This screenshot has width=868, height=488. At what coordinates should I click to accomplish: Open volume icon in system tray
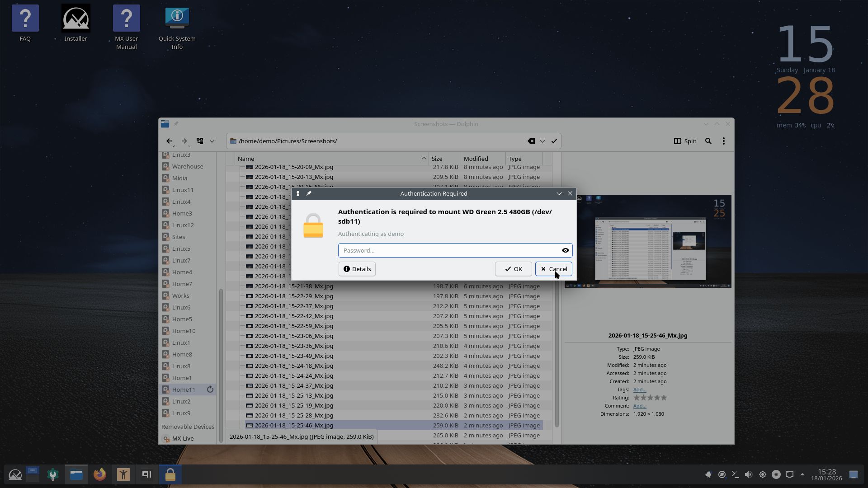tap(749, 474)
